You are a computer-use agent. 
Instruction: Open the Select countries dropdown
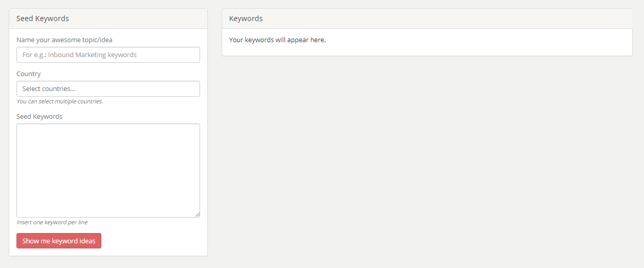(x=108, y=89)
